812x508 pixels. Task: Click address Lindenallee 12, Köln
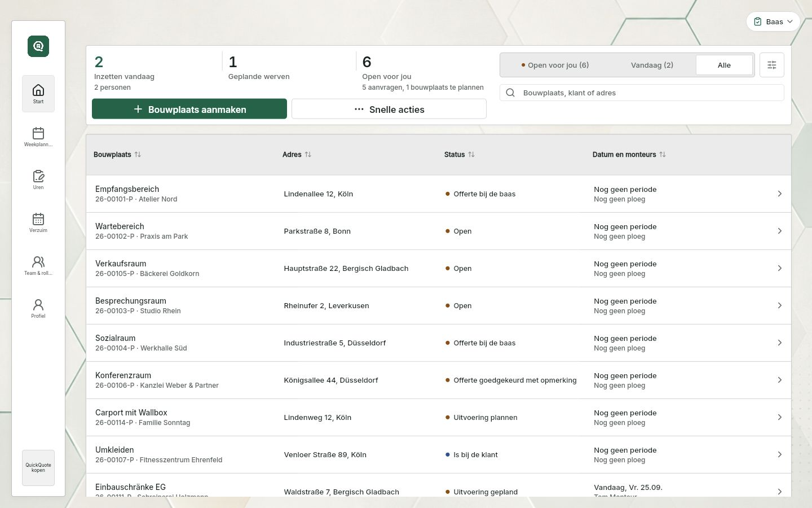(x=319, y=194)
